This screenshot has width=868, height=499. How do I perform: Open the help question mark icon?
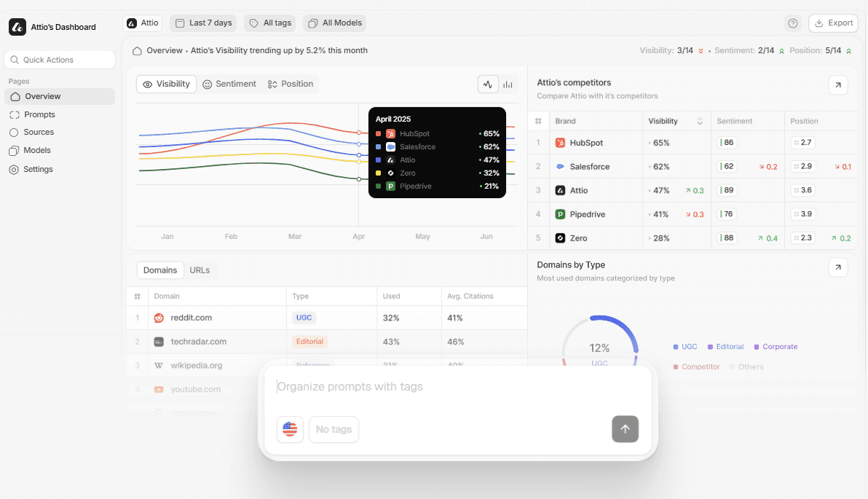coord(793,23)
